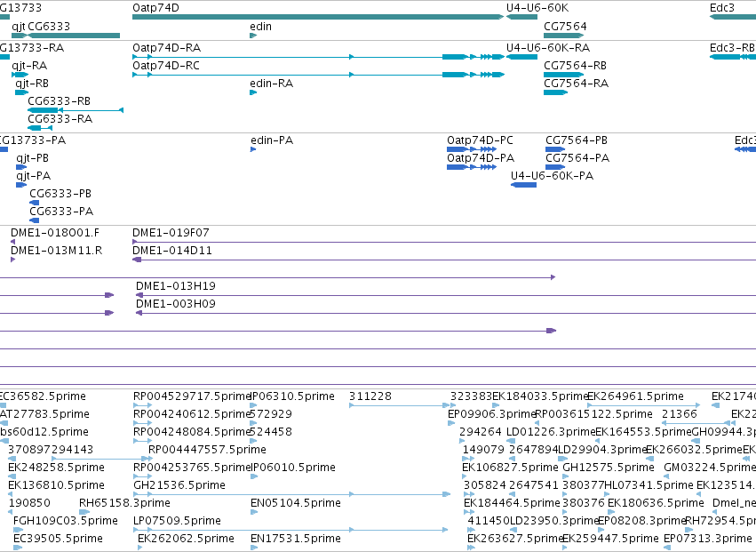Open the FGH109C03.5prime EST
Image resolution: width=756 pixels, height=552 pixels.
pyautogui.click(x=19, y=530)
